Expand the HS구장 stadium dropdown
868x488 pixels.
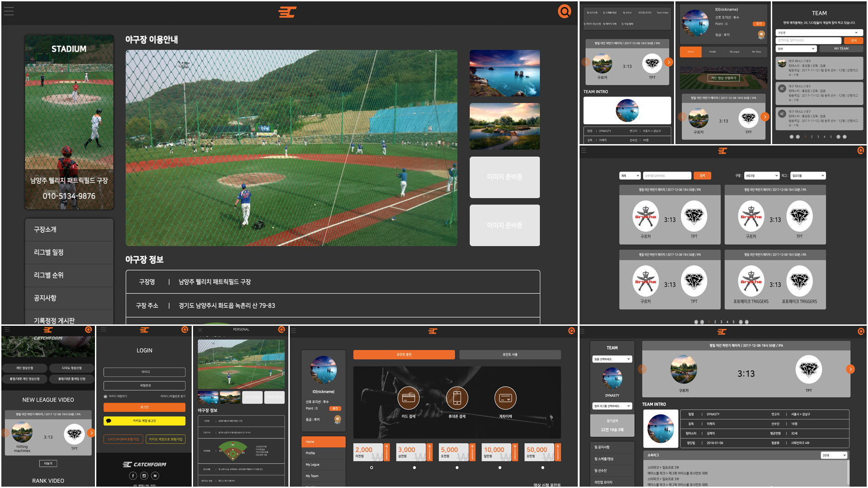coord(762,176)
